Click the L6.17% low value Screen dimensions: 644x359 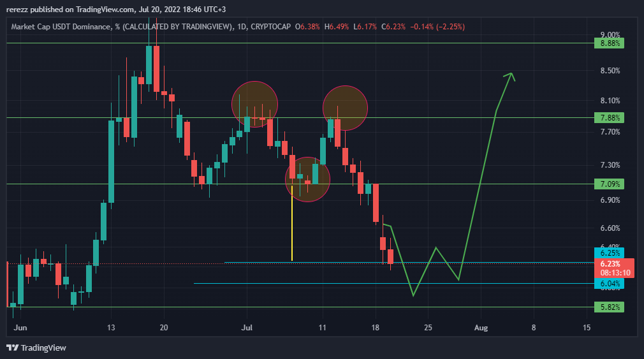click(x=365, y=27)
